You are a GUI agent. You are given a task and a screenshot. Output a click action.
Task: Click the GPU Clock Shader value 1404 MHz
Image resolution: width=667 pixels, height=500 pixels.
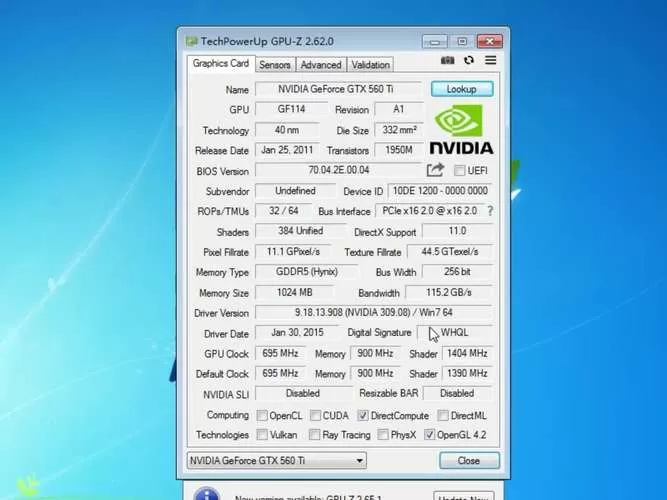tap(467, 353)
